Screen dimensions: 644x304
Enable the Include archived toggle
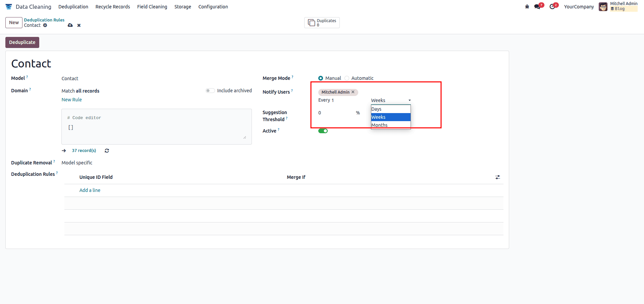click(x=210, y=90)
